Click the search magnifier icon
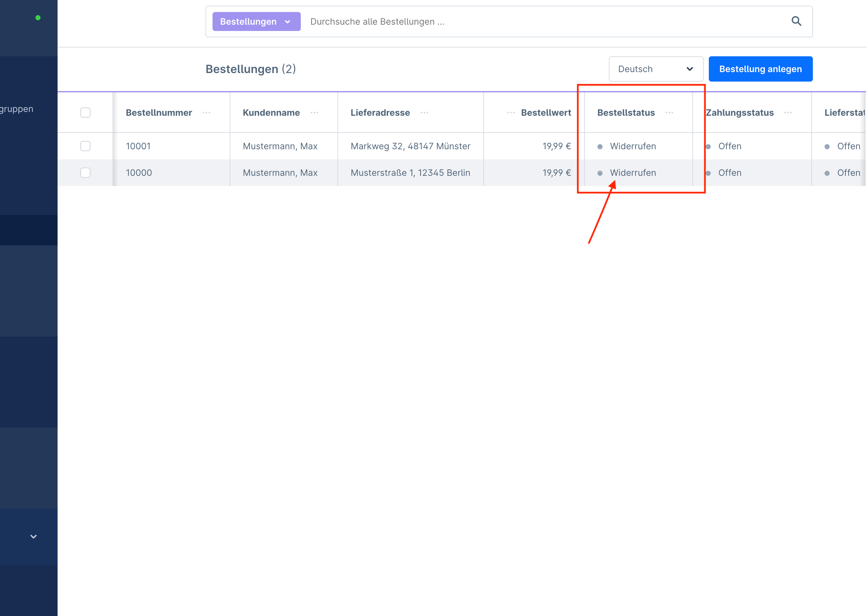Viewport: 866px width, 616px height. (796, 21)
